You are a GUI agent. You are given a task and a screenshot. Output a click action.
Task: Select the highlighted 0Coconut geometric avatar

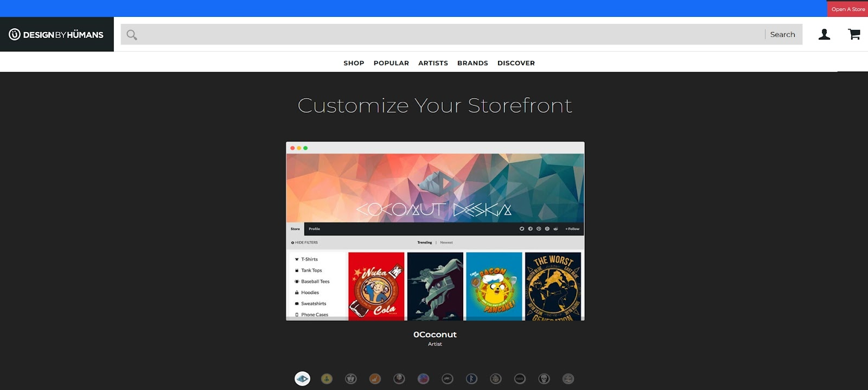302,379
